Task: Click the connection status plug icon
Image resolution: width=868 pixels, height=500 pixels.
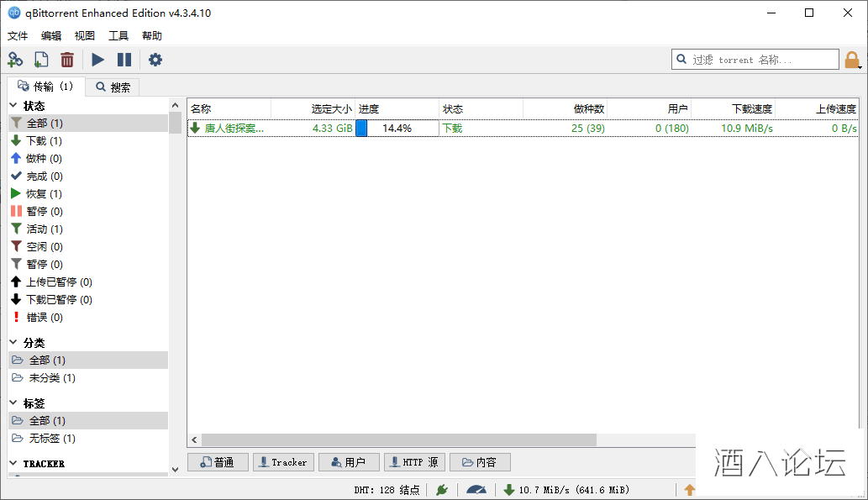Action: pos(442,490)
